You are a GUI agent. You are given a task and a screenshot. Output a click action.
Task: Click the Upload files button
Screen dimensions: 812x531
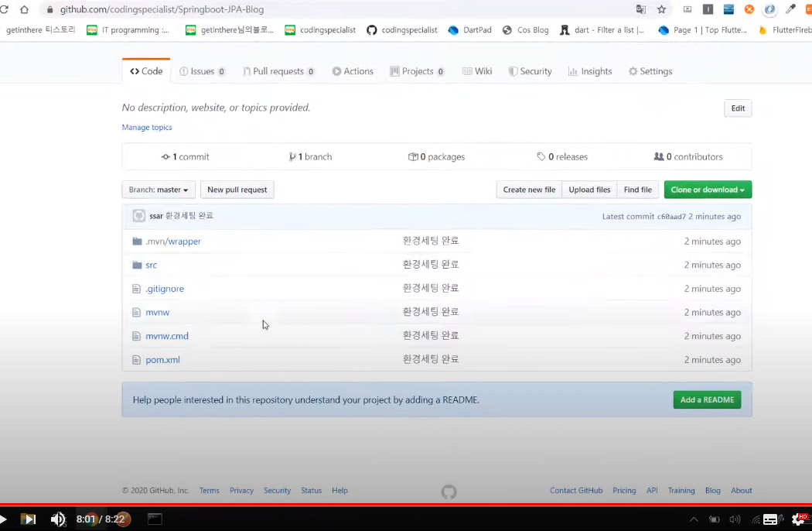[589, 190]
